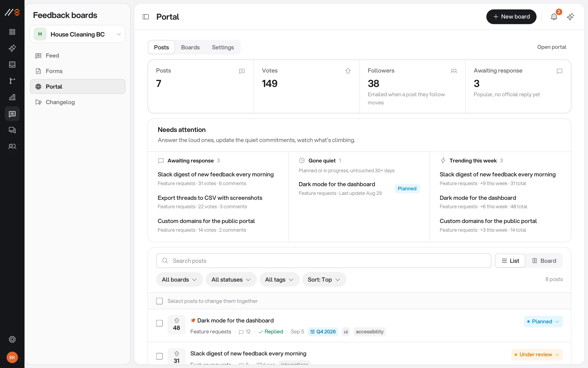
Task: Switch to List view
Action: click(510, 261)
